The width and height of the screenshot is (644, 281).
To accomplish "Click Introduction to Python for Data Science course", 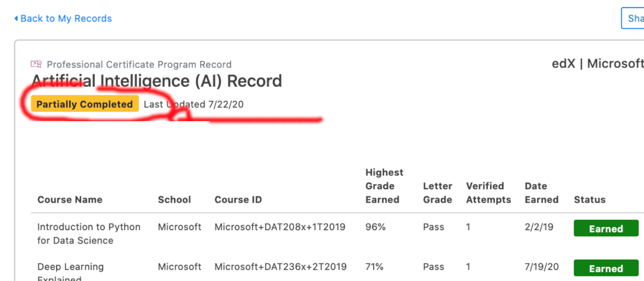I will coord(89,234).
